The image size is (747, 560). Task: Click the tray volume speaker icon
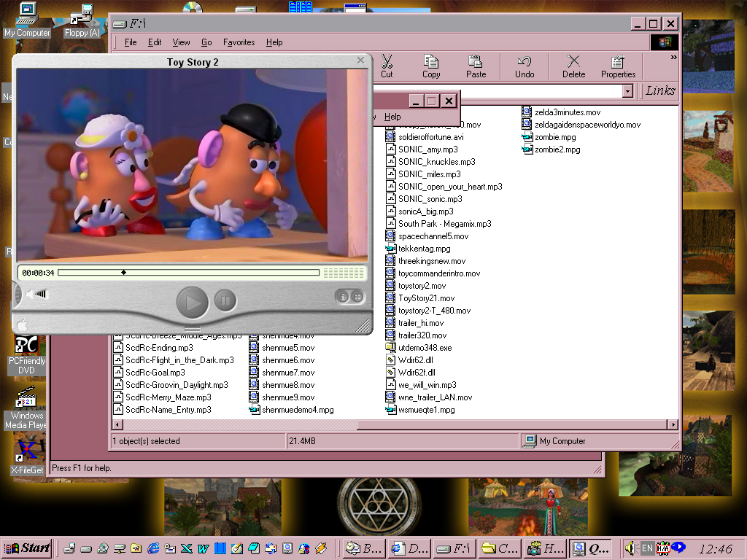(631, 548)
